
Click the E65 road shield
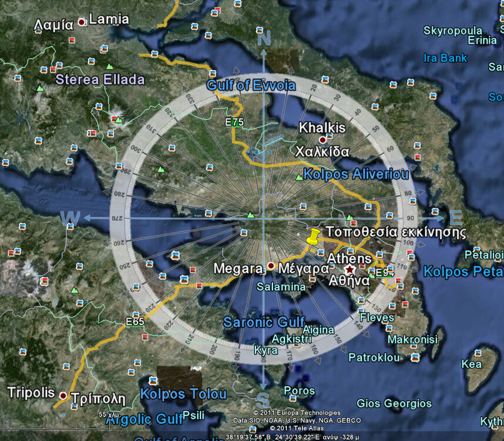[135, 322]
